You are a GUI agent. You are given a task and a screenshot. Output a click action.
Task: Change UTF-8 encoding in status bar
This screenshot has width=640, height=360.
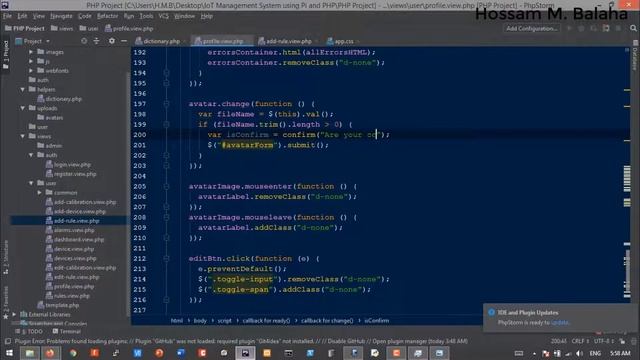[604, 341]
